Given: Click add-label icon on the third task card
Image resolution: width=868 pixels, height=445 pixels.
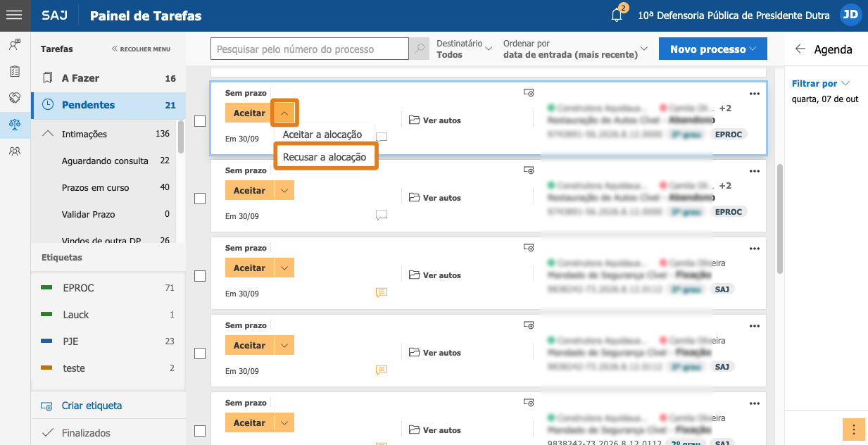Looking at the screenshot, I should click(x=529, y=247).
